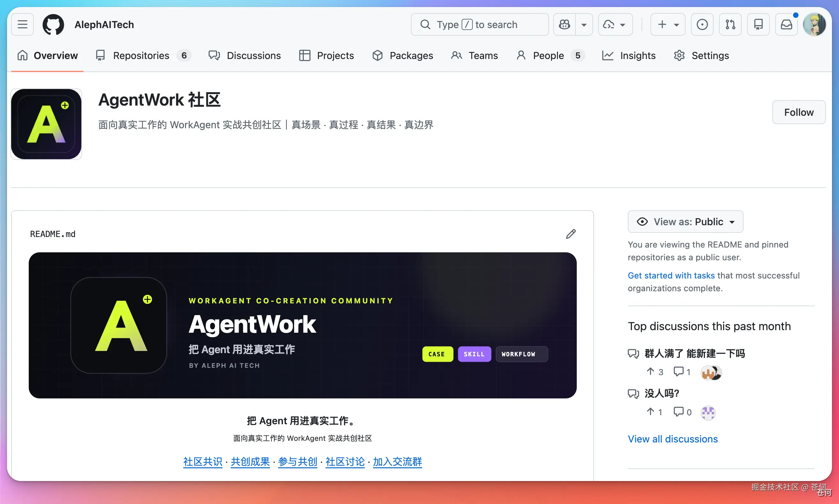Viewport: 839px width, 504px height.
Task: Open Copilot chat icon
Action: click(564, 25)
